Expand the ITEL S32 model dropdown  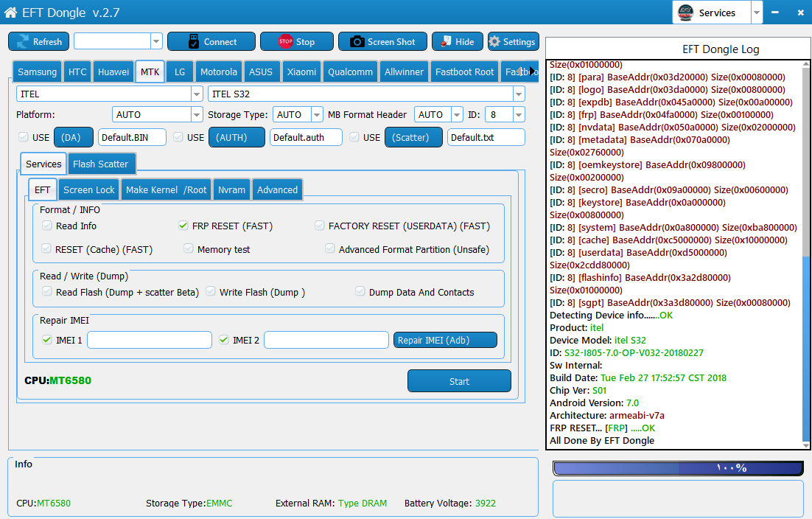(519, 94)
